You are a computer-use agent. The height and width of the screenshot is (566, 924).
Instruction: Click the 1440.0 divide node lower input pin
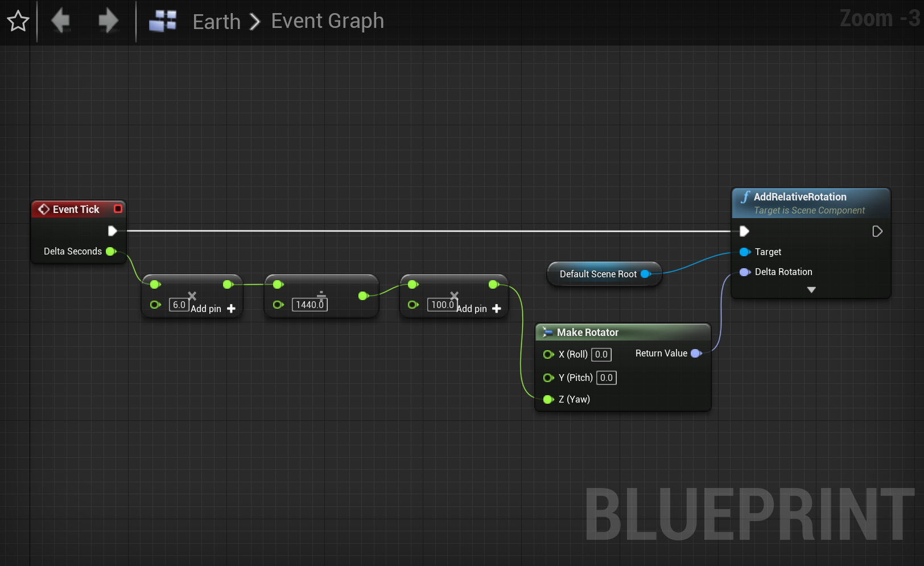[278, 305]
